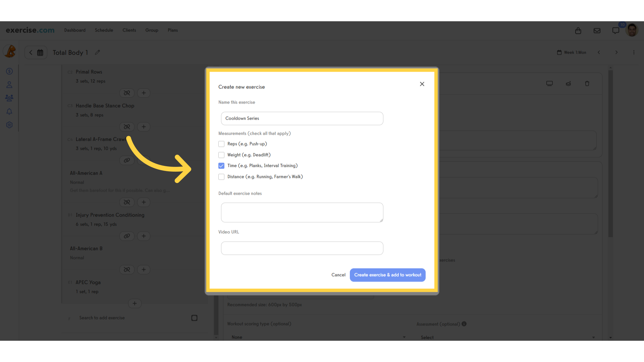The height and width of the screenshot is (362, 644).
Task: Open the shopping bag icon in header
Action: click(578, 31)
